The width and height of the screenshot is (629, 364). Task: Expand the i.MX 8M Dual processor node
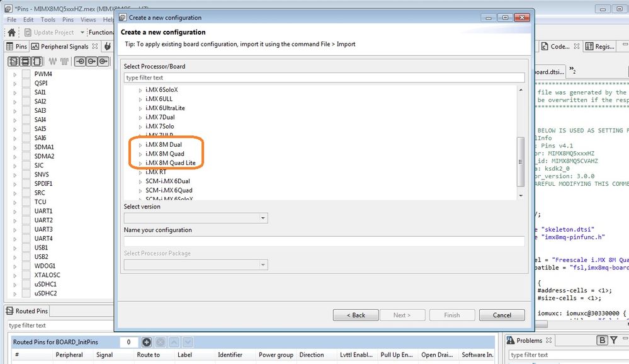point(140,145)
